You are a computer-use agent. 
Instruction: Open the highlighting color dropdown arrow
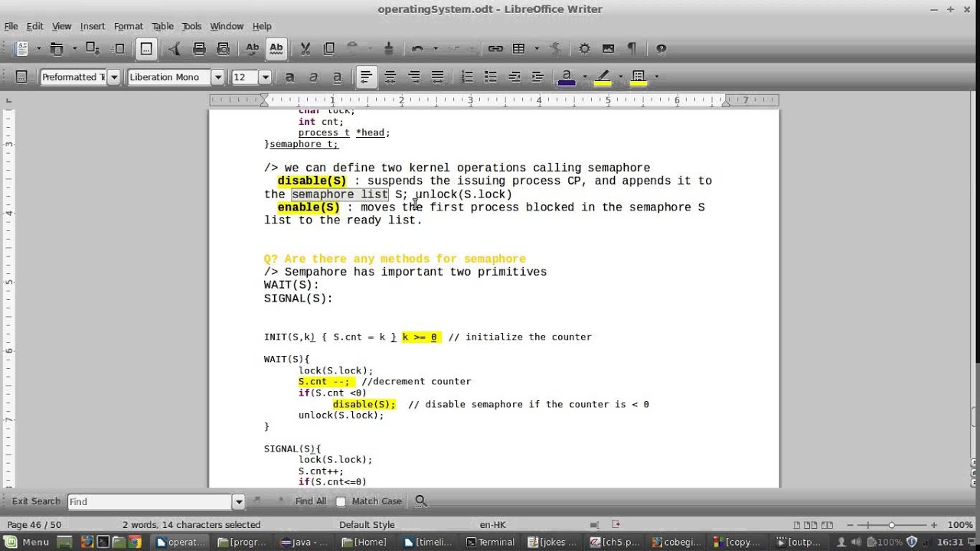click(620, 77)
